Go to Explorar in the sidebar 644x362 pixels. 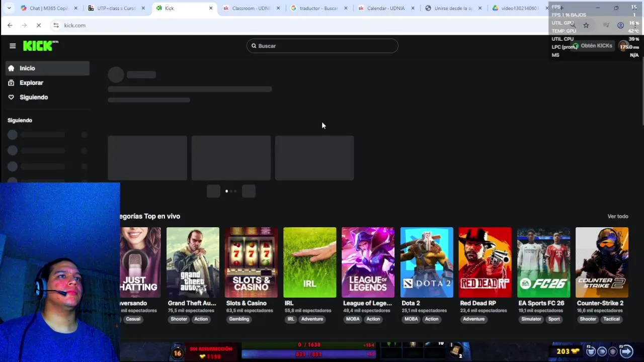tap(47, 83)
